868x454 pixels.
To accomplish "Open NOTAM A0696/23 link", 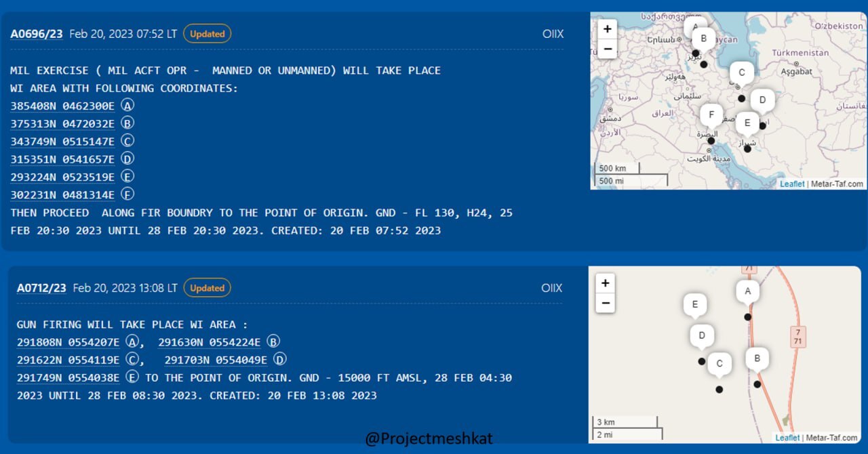I will [x=37, y=34].
